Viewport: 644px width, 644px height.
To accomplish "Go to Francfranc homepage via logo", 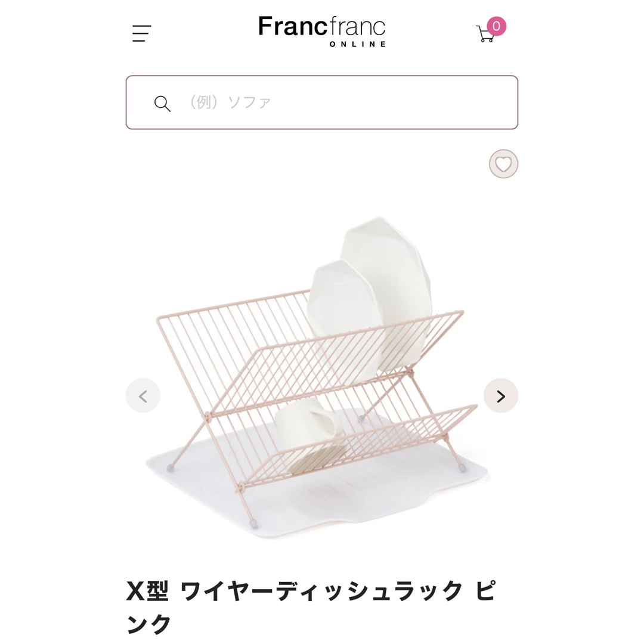I will click(322, 32).
